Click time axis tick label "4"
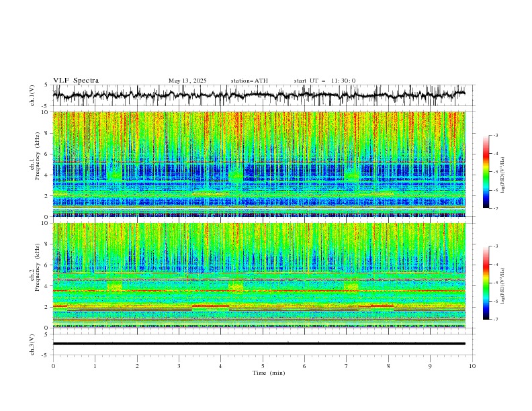Viewport: 532px width, 411px height. click(x=220, y=366)
